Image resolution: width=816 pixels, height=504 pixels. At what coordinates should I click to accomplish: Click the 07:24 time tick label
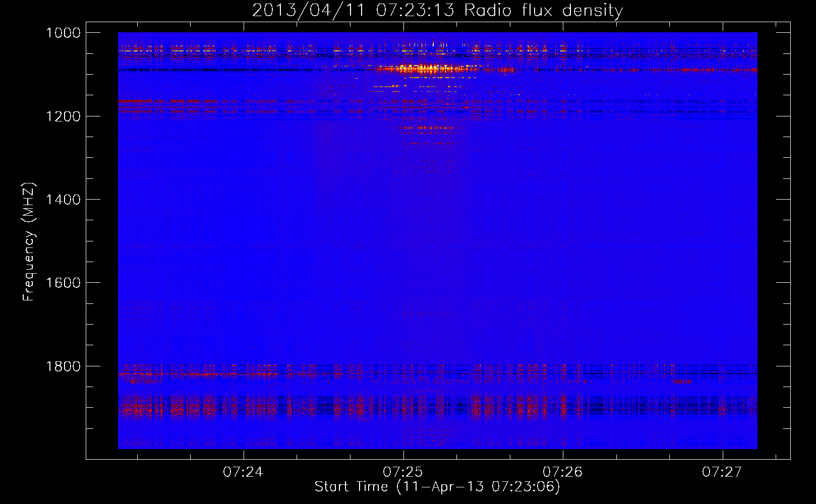click(x=243, y=472)
